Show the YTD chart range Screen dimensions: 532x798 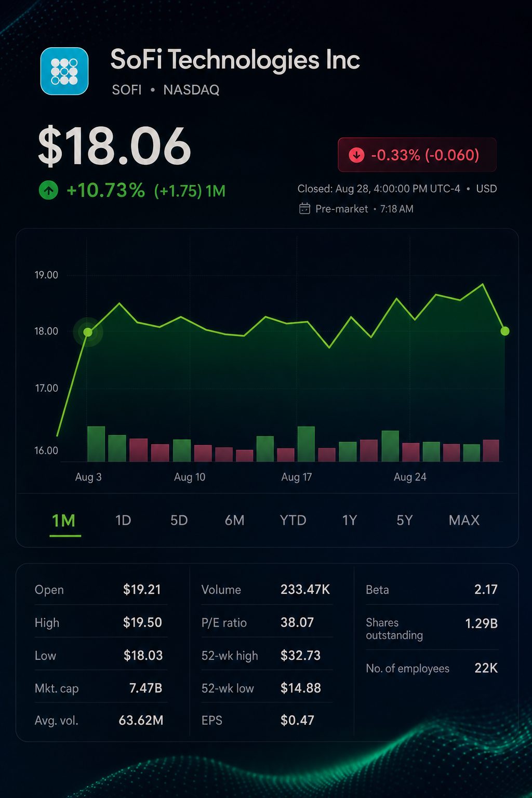click(x=293, y=520)
